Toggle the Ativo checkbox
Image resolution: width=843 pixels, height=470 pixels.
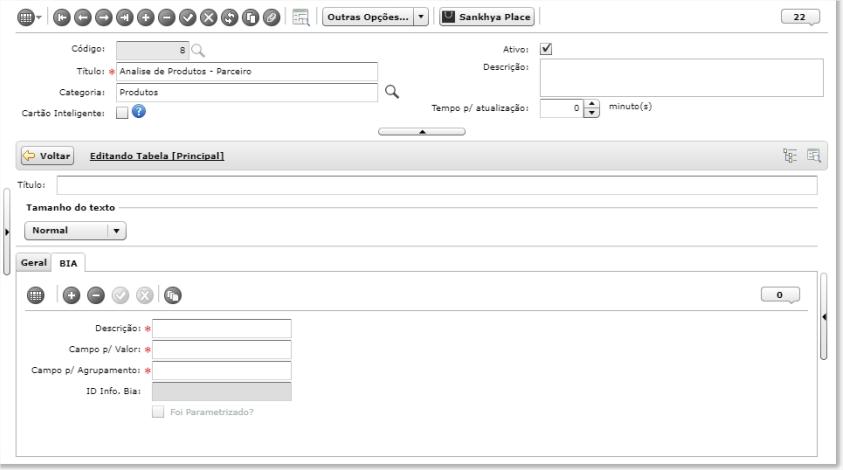coord(546,49)
